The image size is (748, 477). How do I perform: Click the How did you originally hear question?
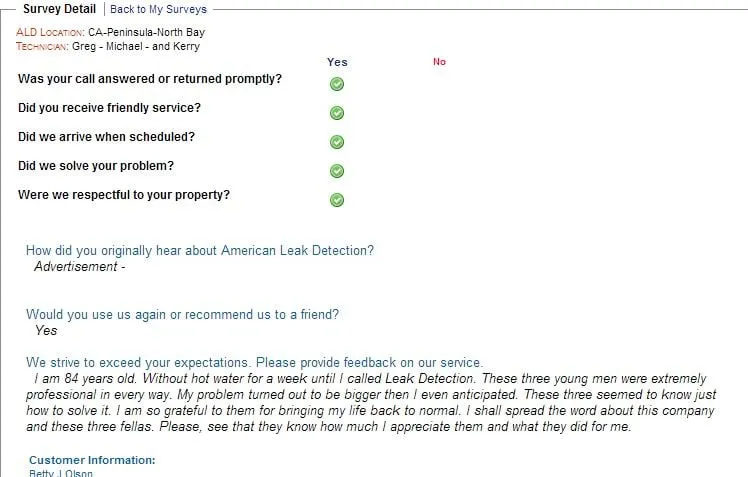pyautogui.click(x=200, y=251)
